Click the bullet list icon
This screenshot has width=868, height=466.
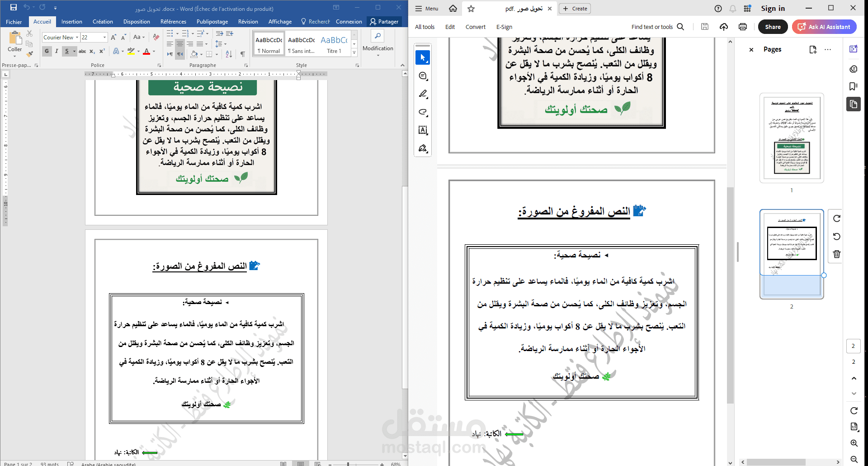[170, 33]
